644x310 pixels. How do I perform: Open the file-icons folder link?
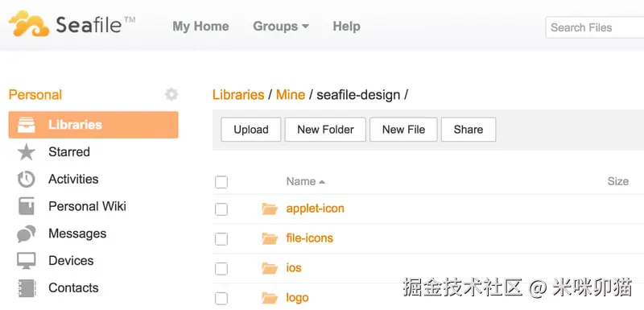[310, 238]
